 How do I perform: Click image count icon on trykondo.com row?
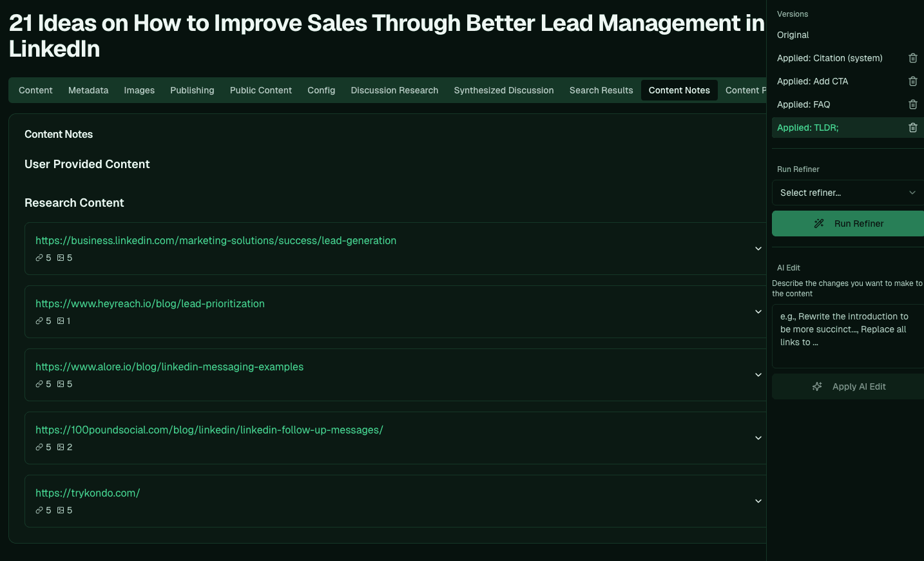click(x=61, y=510)
